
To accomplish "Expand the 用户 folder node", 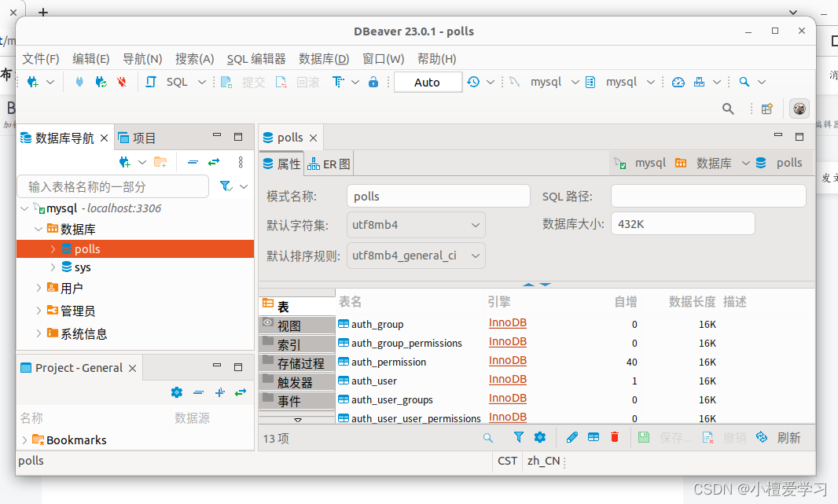I will (39, 288).
